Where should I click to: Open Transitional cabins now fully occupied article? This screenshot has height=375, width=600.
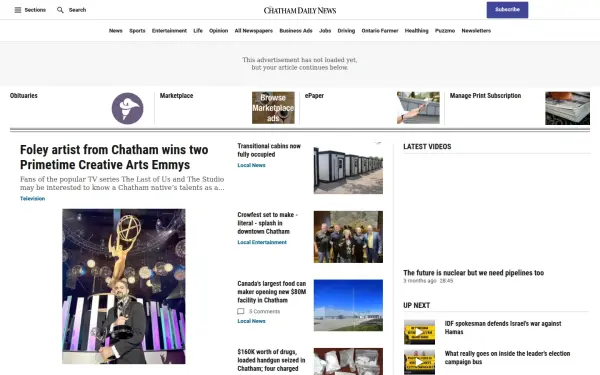(x=269, y=150)
